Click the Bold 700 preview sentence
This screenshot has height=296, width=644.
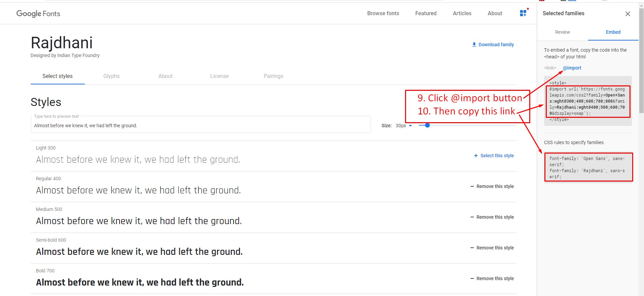click(140, 282)
